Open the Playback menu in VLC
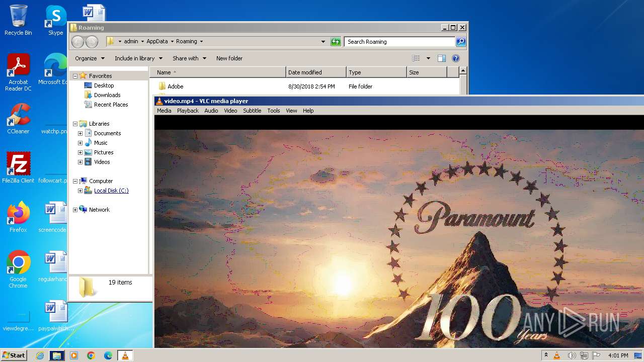 [188, 111]
